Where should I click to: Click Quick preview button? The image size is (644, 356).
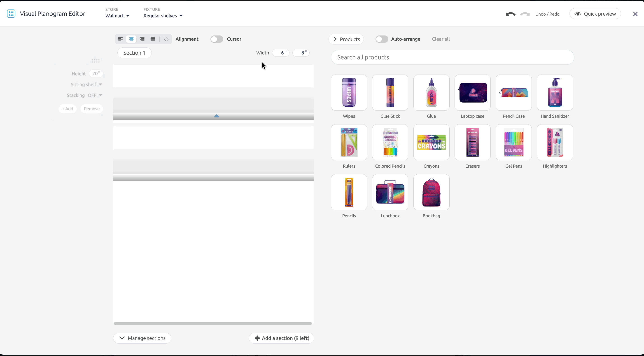(x=595, y=14)
